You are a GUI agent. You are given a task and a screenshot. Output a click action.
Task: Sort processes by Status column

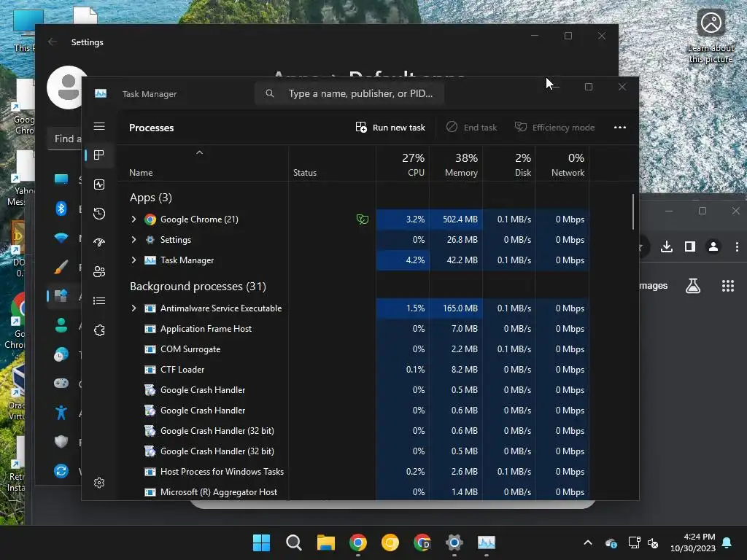tap(304, 172)
